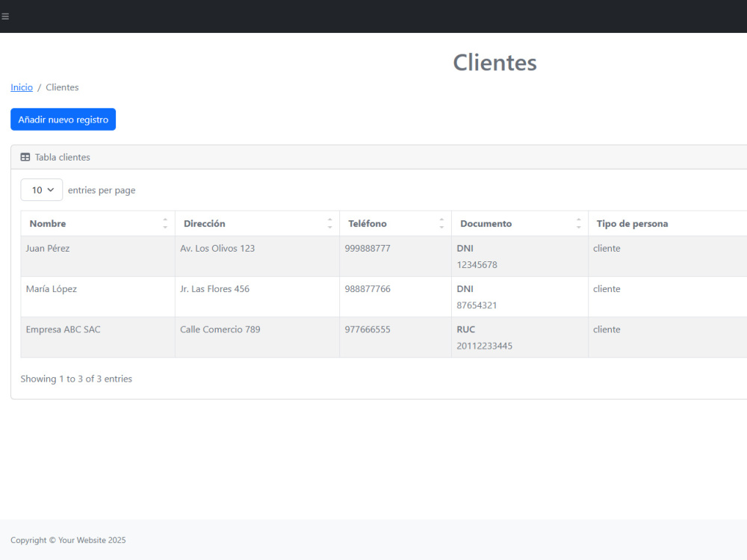Viewport: 747px width, 560px height.
Task: Sort table by the Dirección column
Action: tap(257, 223)
